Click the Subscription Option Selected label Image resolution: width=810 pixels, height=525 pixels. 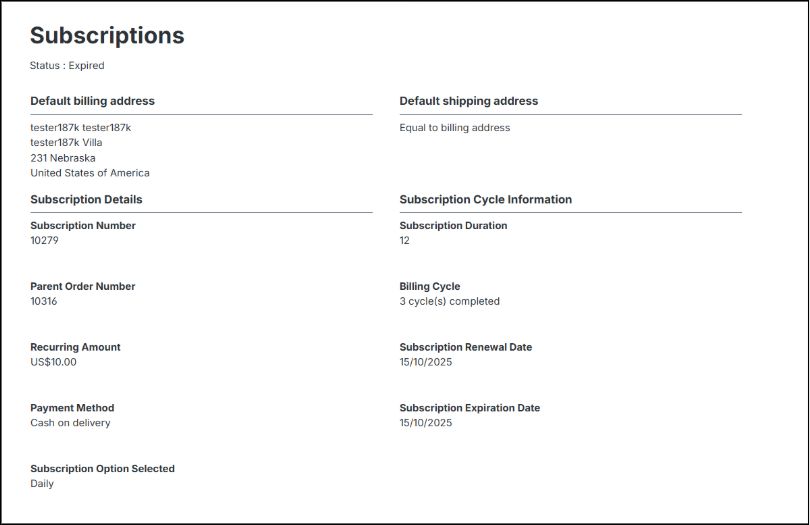click(102, 469)
